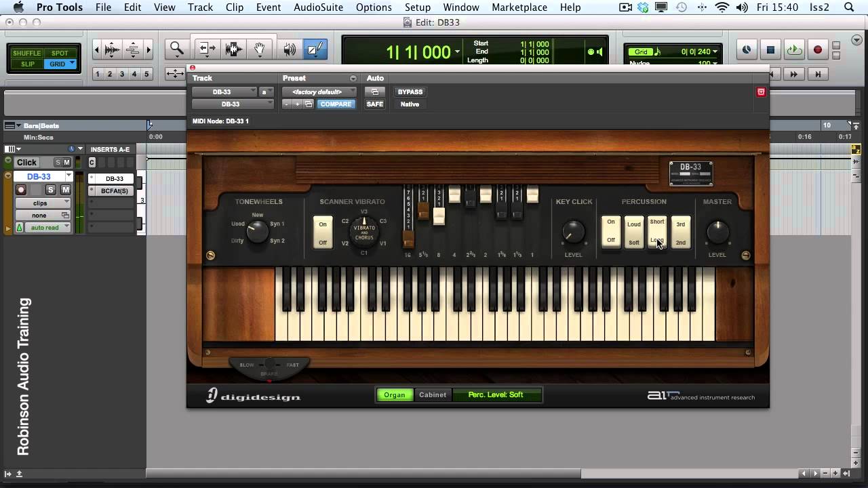868x488 pixels.
Task: Click the gold knob ornament left of Tonewheels
Action: [210, 256]
